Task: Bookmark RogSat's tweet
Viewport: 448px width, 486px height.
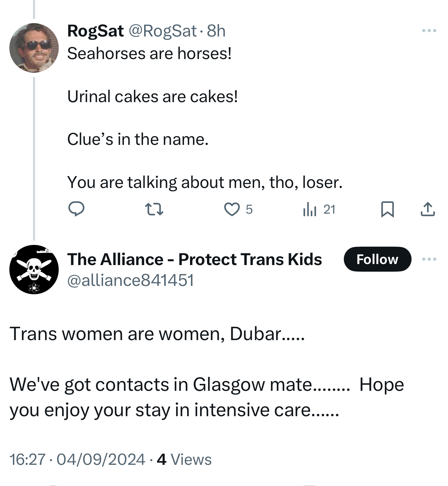Action: click(x=387, y=209)
